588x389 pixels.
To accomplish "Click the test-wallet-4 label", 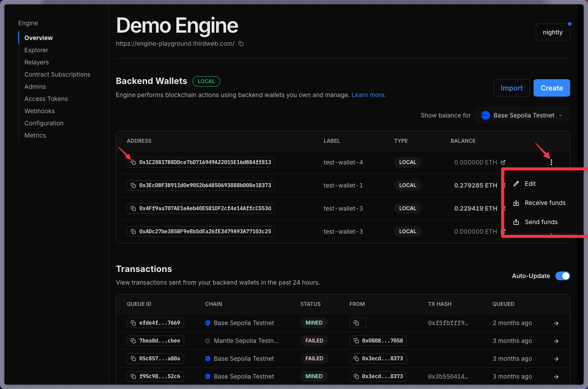I will 343,162.
